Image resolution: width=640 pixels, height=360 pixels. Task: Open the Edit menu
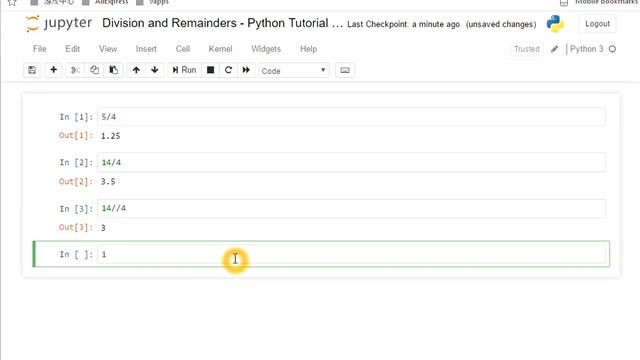tap(73, 49)
